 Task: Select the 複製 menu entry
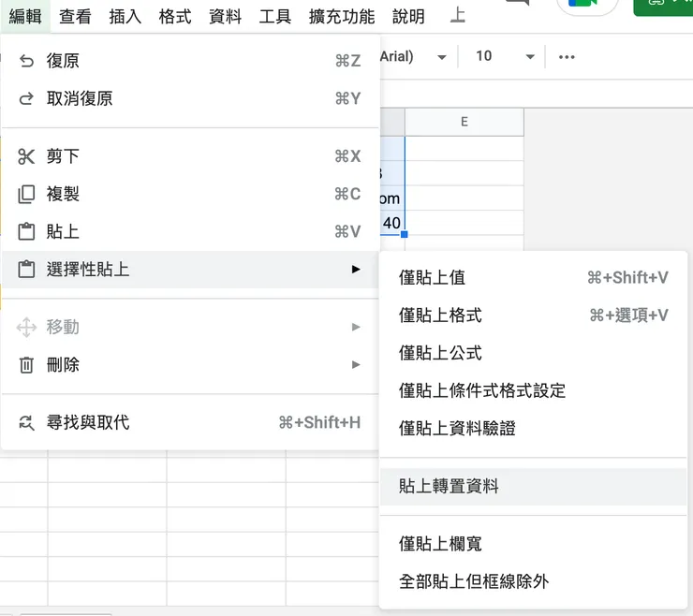click(x=190, y=194)
